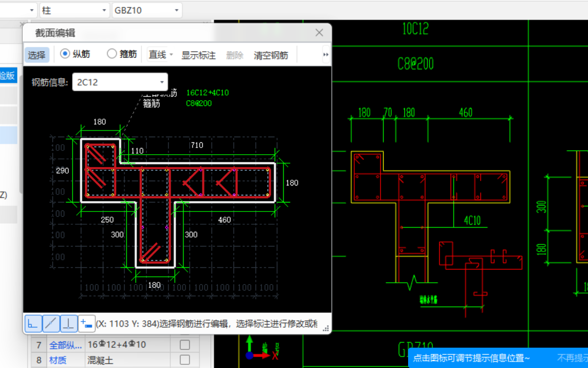This screenshot has height=368, width=588.
Task: Open the 钢筋信息 2C12 dropdown
Action: pyautogui.click(x=120, y=82)
